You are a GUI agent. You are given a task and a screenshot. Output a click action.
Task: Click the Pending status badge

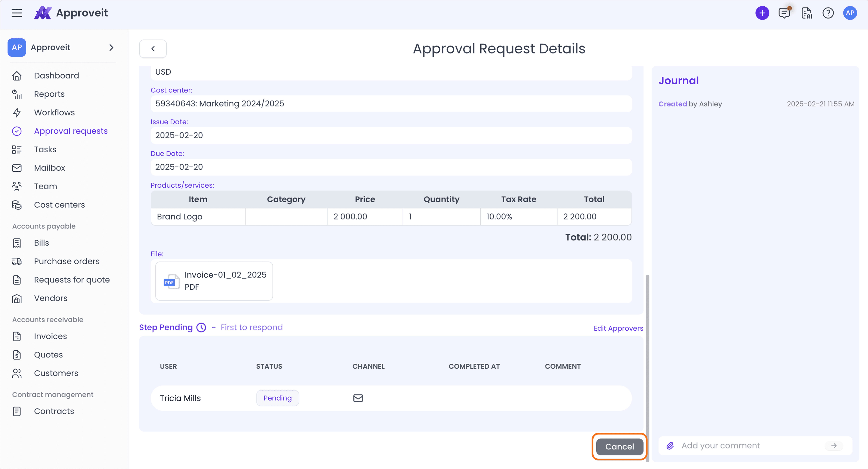pos(278,398)
